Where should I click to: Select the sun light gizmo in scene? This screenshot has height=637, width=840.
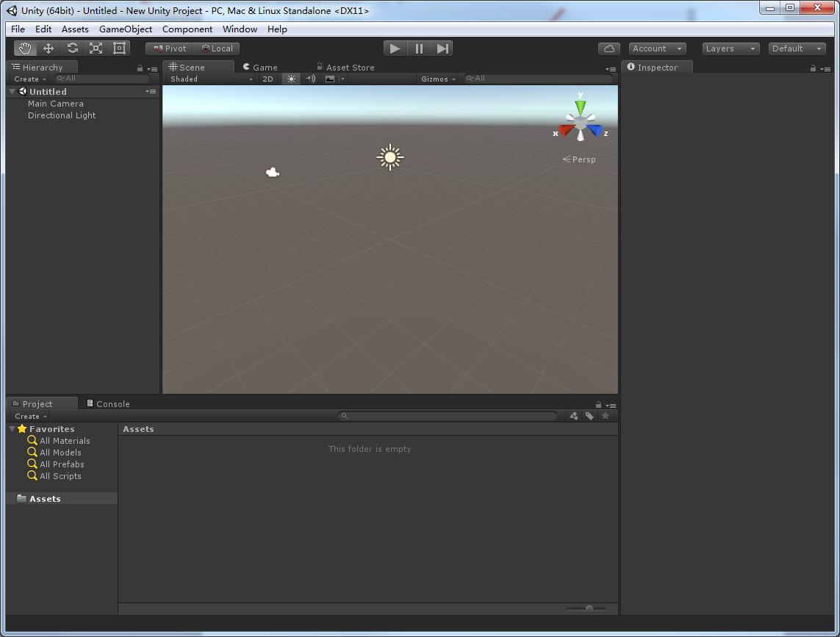pos(390,157)
